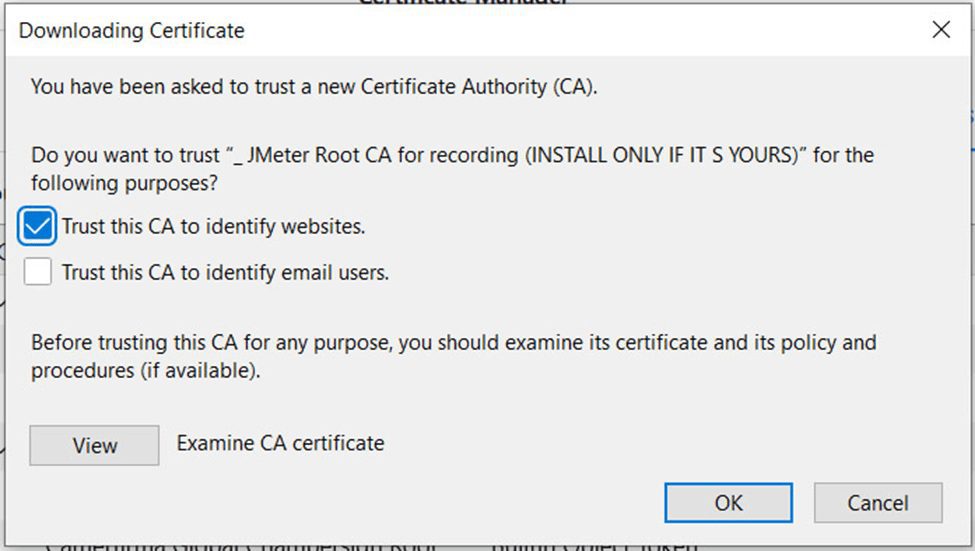Uncheck the trust CA for websites checkbox

37,226
